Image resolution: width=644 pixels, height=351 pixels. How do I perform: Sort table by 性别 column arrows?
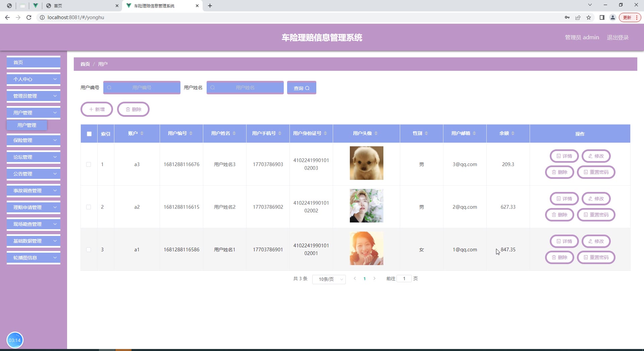(426, 134)
